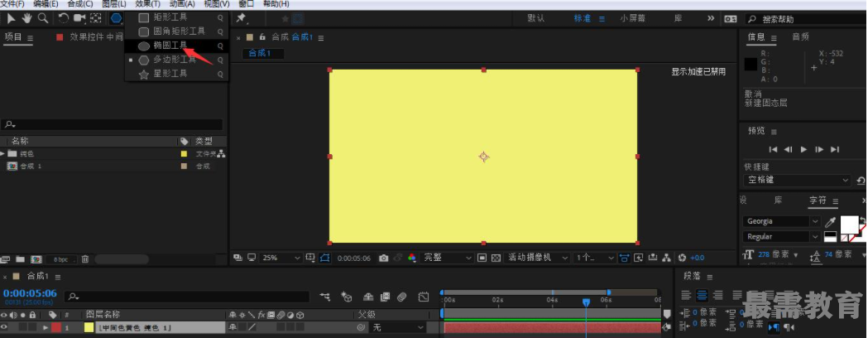Select the Hand tool
868x338 pixels.
(x=26, y=18)
